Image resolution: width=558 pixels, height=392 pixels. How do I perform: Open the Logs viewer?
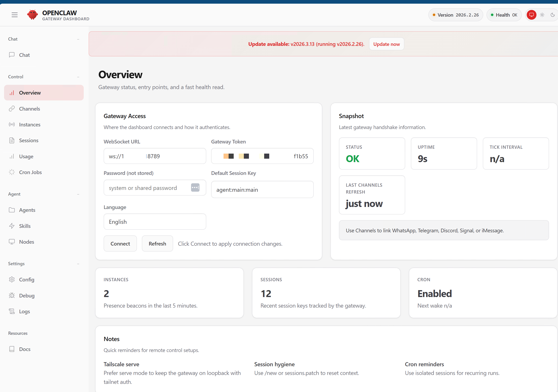[x=24, y=311]
